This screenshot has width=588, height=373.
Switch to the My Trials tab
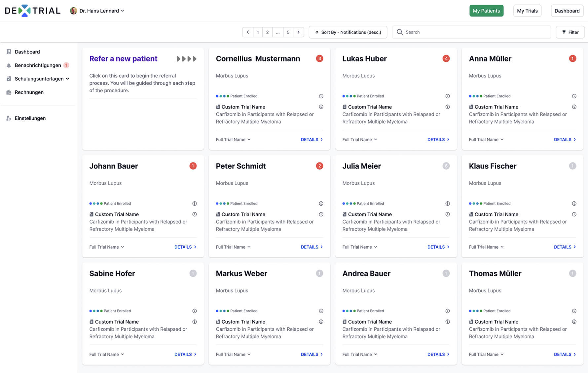[527, 11]
